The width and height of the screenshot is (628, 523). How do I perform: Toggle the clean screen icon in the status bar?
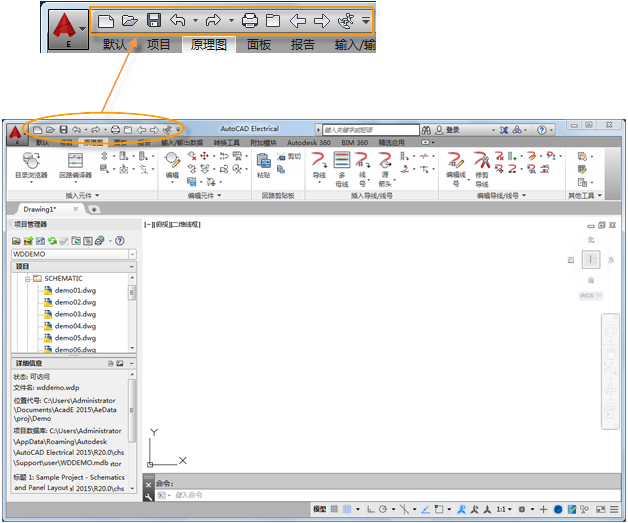601,509
